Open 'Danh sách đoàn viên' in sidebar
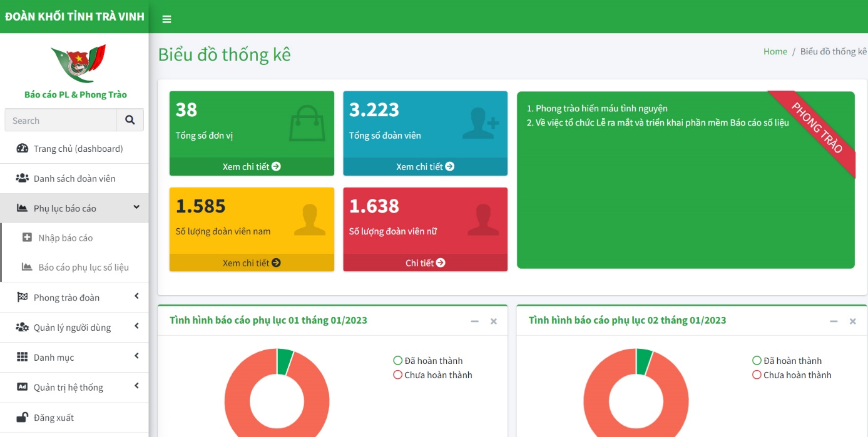Image resolution: width=868 pixels, height=437 pixels. [x=74, y=179]
